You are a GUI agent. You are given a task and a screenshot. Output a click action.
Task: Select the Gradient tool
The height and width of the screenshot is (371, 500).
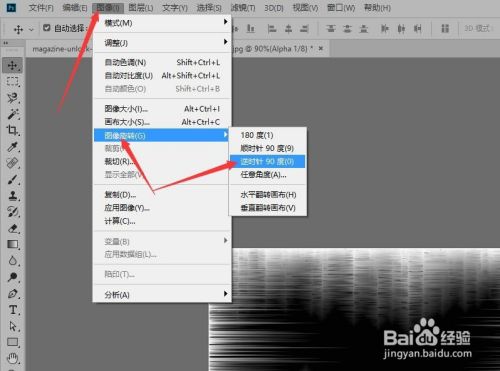12,245
